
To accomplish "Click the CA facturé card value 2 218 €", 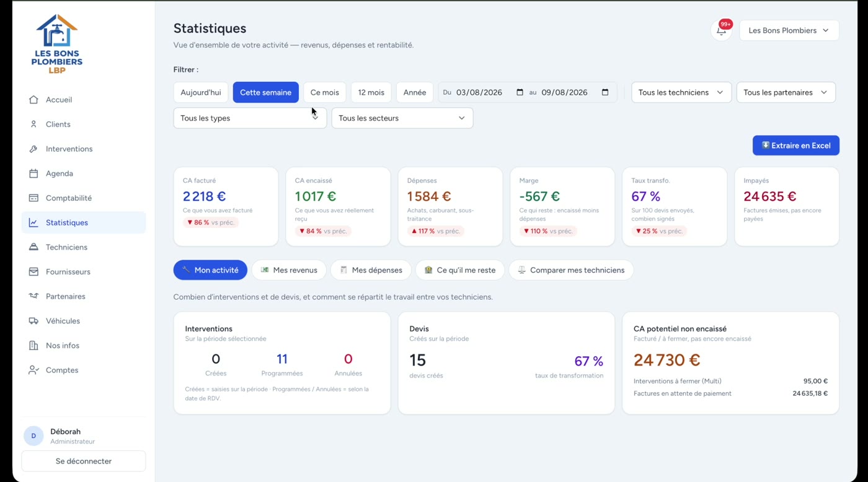I will (x=204, y=196).
